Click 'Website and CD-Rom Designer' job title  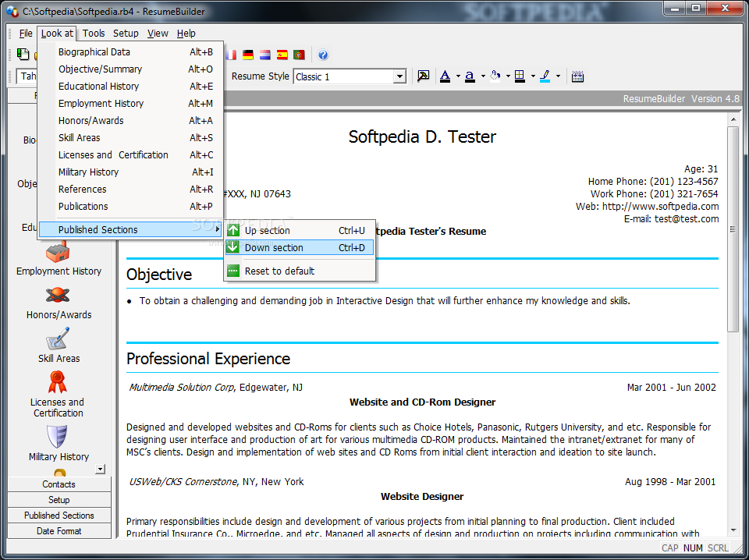tap(422, 402)
